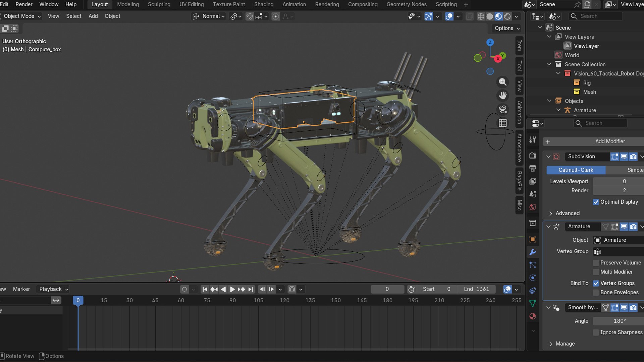The height and width of the screenshot is (362, 644).
Task: Enable the Preserve Volume checkbox
Action: coord(596,263)
